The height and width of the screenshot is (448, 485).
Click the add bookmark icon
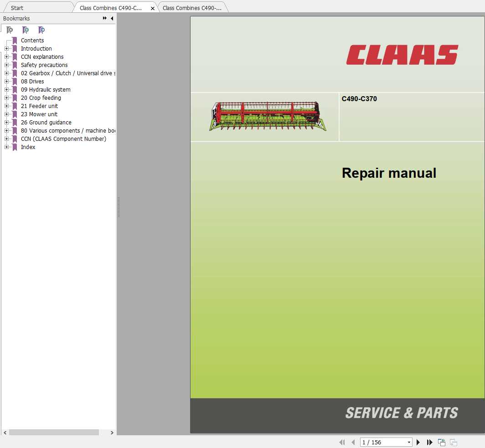tap(26, 30)
